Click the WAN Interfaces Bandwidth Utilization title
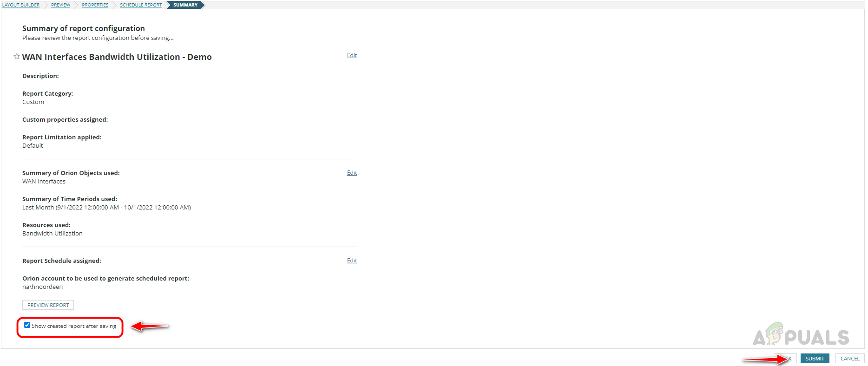This screenshot has width=868, height=366. pyautogui.click(x=117, y=57)
